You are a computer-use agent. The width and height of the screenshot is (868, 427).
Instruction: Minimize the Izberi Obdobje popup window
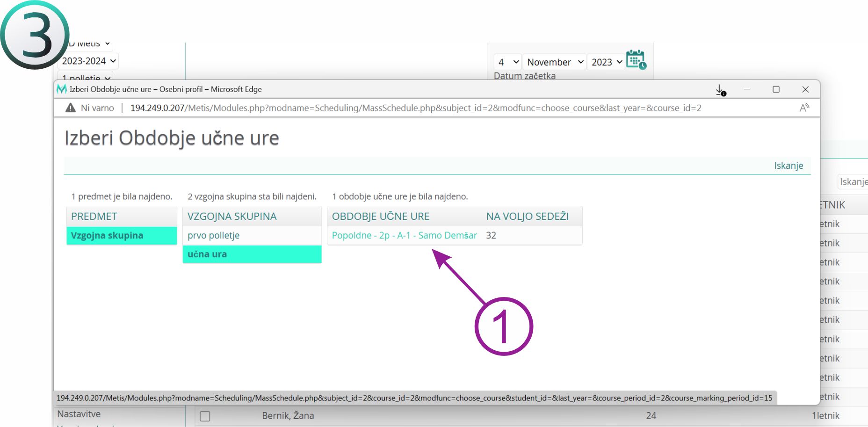click(x=747, y=89)
